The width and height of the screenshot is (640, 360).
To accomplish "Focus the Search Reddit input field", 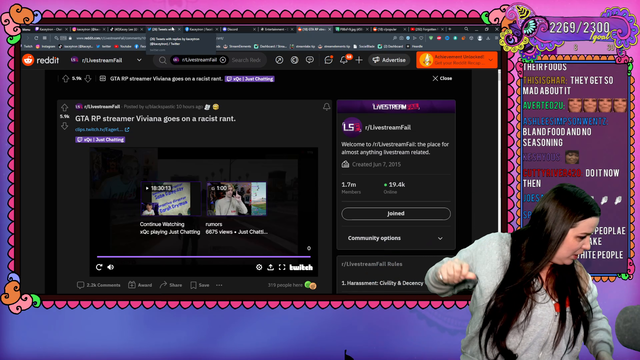I will click(246, 60).
